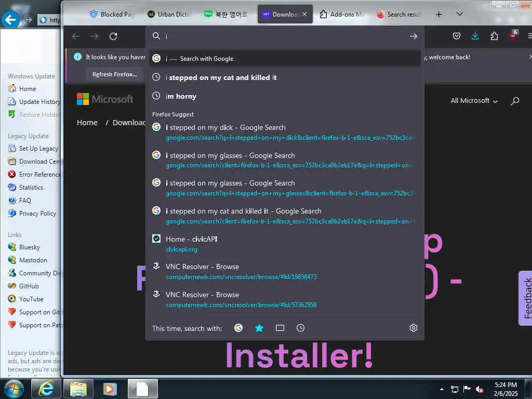
Task: Open FAQ link in Legacy Update sidebar
Action: point(25,200)
